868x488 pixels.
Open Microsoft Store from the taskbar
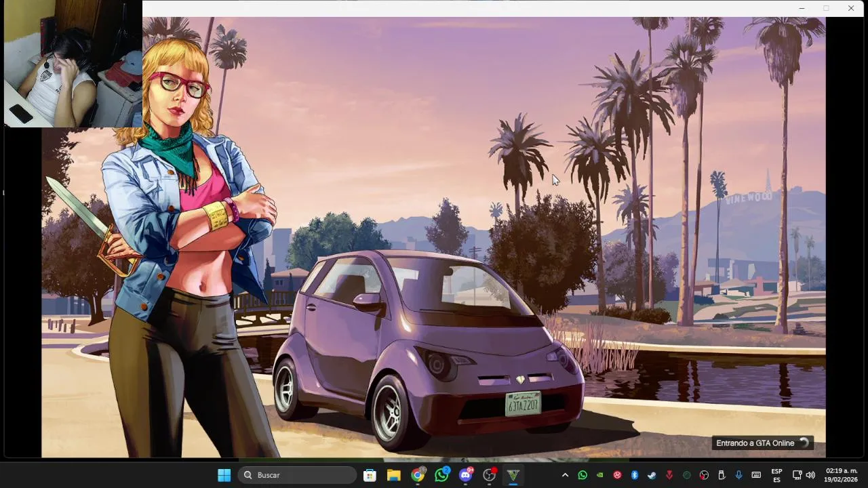coord(370,475)
